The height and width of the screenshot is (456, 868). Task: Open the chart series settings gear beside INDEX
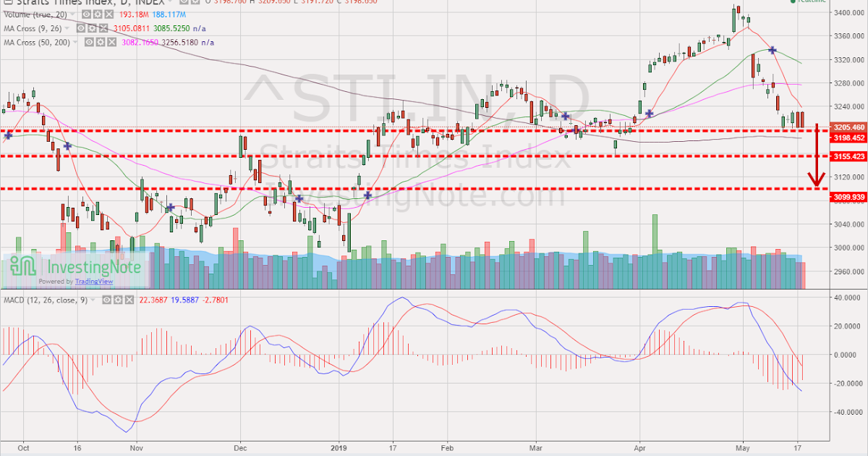pos(195,4)
